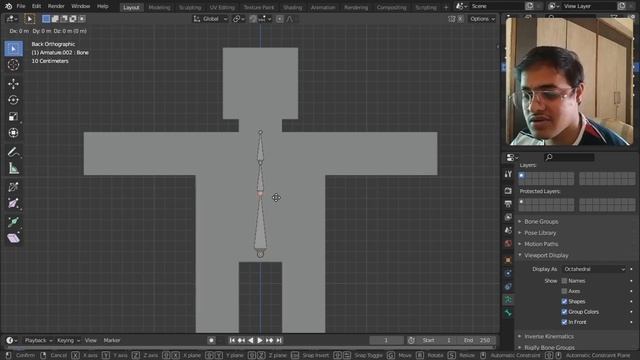Select the Extrude bone tool
Image resolution: width=640 pixels, height=360 pixels.
coord(13,222)
